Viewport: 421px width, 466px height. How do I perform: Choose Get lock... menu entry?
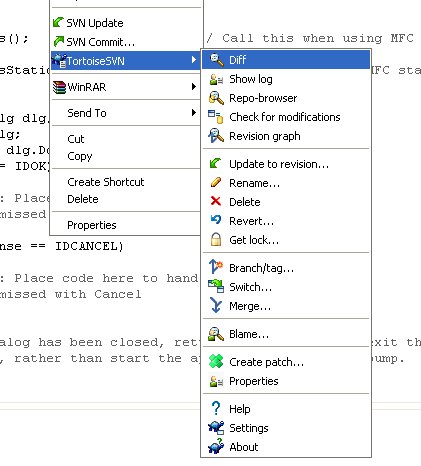coord(286,240)
